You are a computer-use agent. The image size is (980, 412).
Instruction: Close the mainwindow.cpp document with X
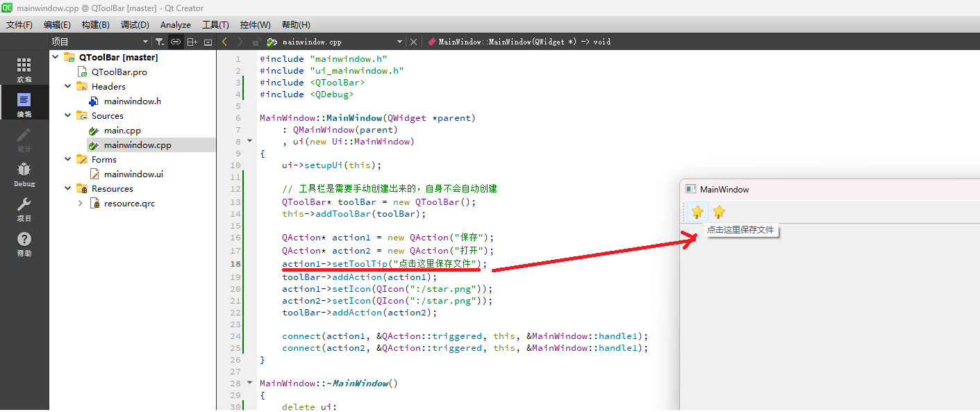pyautogui.click(x=414, y=42)
